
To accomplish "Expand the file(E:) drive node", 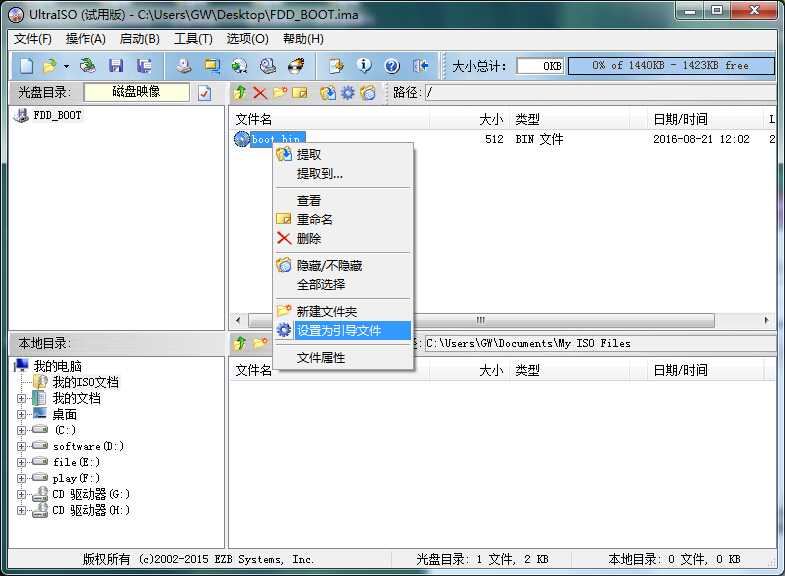I will click(x=21, y=463).
